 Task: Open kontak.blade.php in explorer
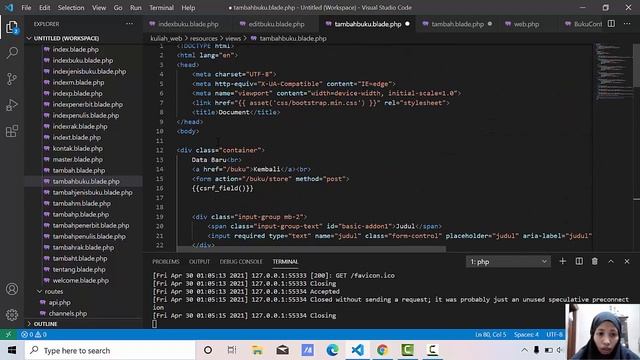click(78, 149)
